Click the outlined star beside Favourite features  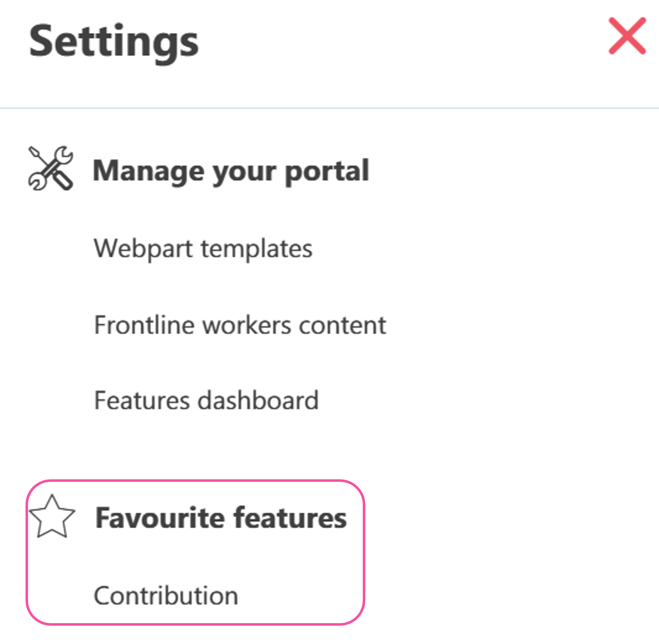click(x=52, y=516)
